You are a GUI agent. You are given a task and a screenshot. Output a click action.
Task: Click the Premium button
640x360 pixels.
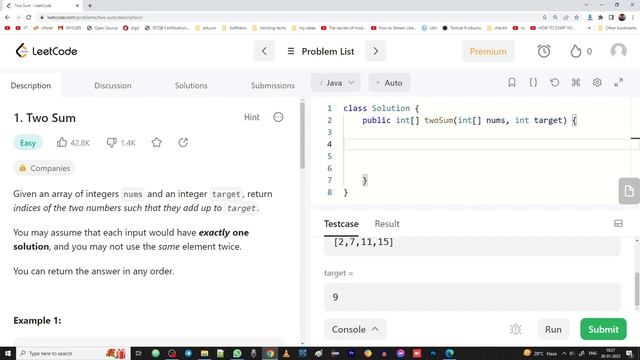[x=488, y=51]
